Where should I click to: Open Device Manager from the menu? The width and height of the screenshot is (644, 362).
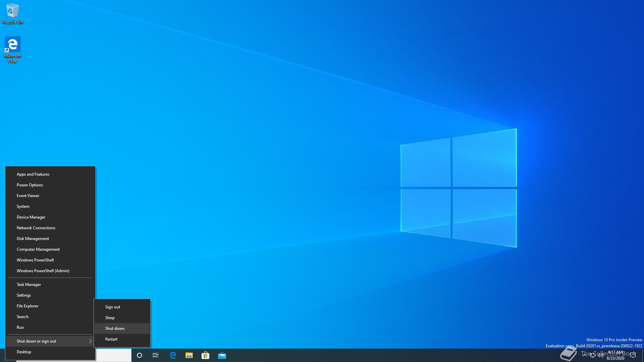coord(31,217)
